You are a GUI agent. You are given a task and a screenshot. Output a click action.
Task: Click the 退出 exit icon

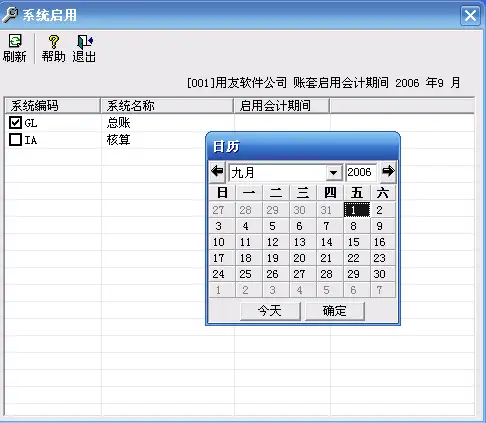85,42
